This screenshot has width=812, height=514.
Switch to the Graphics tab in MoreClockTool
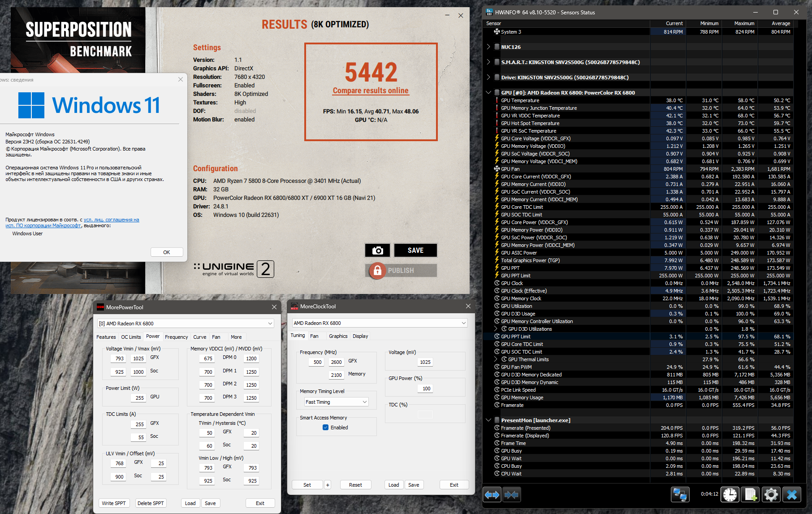pos(338,336)
